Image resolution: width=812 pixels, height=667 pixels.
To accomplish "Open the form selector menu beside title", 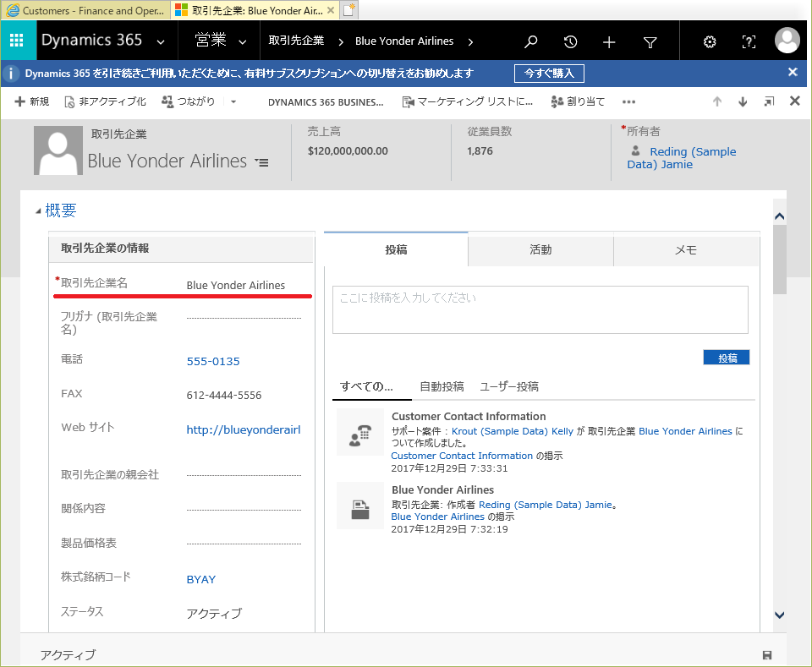I will 262,162.
